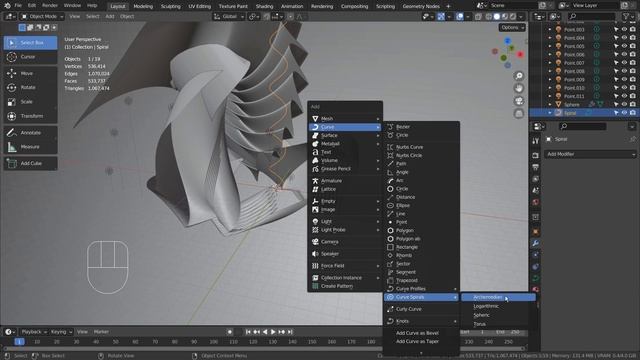Open Add Modifier dropdown

[590, 154]
